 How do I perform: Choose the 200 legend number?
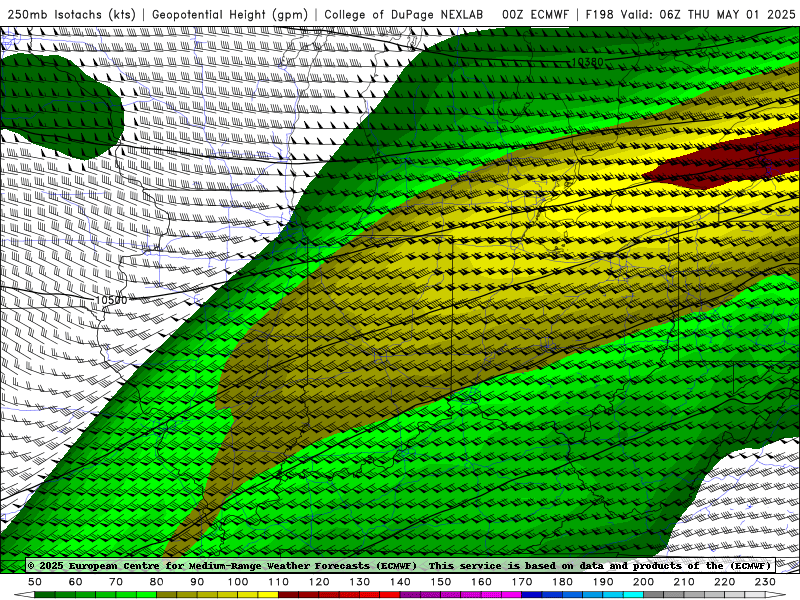click(x=643, y=582)
